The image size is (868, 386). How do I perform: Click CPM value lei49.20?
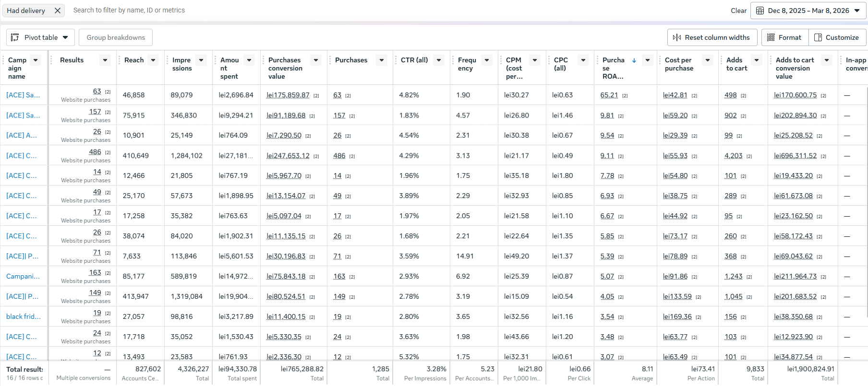[x=517, y=256]
